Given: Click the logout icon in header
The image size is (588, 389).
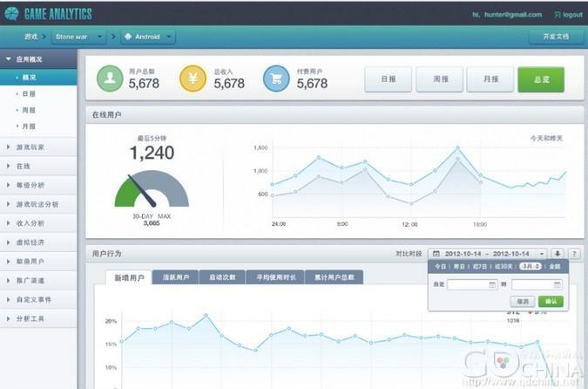Looking at the screenshot, I should pos(558,15).
